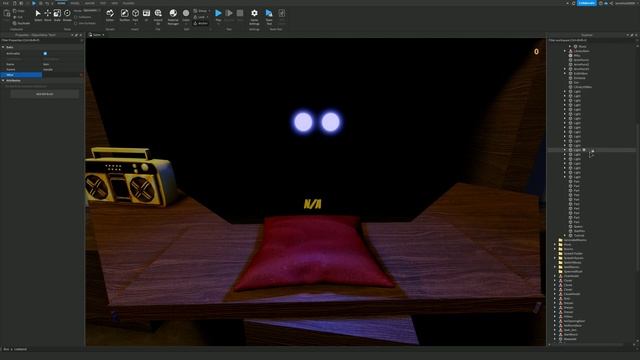Open the Toolbox
Image resolution: width=640 pixels, height=360 pixels.
[x=124, y=13]
